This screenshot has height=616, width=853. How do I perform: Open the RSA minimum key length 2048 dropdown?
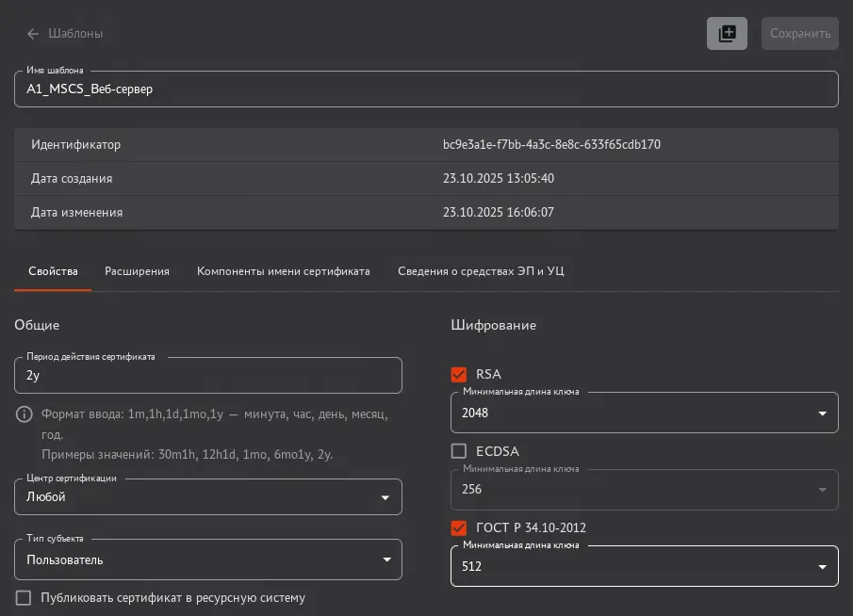tap(645, 413)
